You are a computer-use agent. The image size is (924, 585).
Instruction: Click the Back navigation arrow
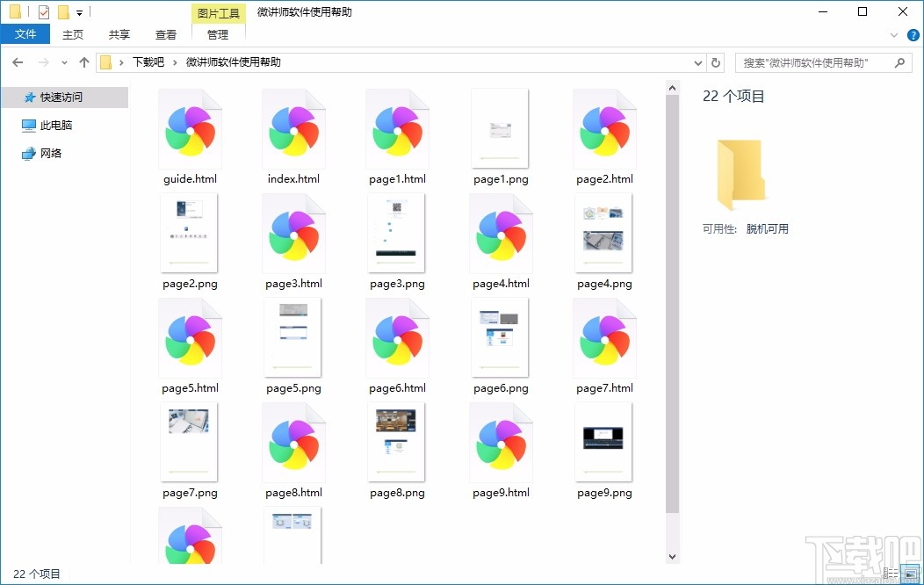17,61
